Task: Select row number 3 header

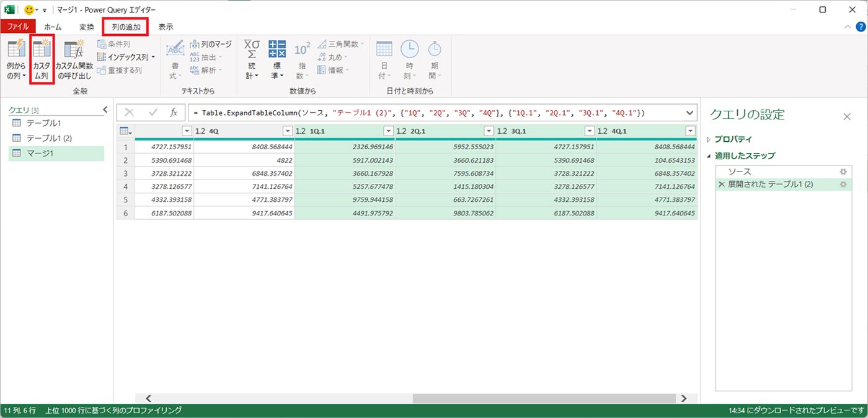Action: 125,173
